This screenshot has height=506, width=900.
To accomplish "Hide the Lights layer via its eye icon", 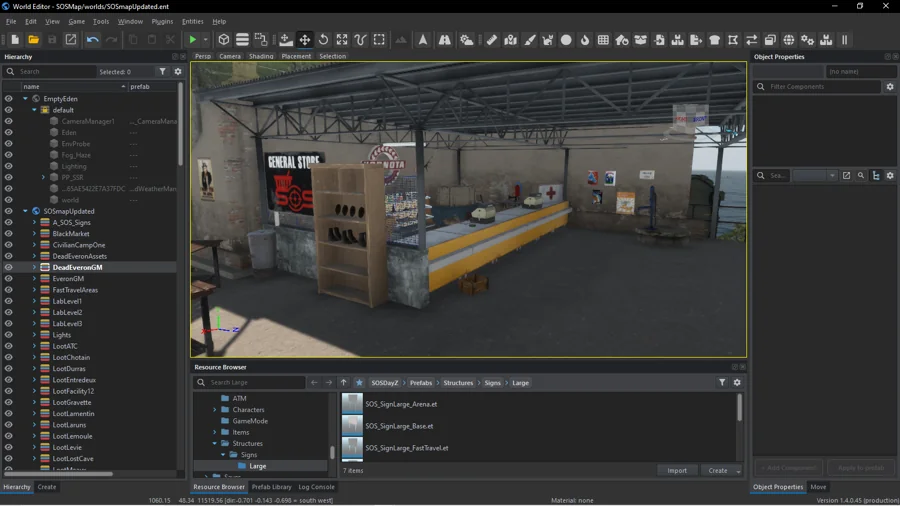I will tap(9, 335).
